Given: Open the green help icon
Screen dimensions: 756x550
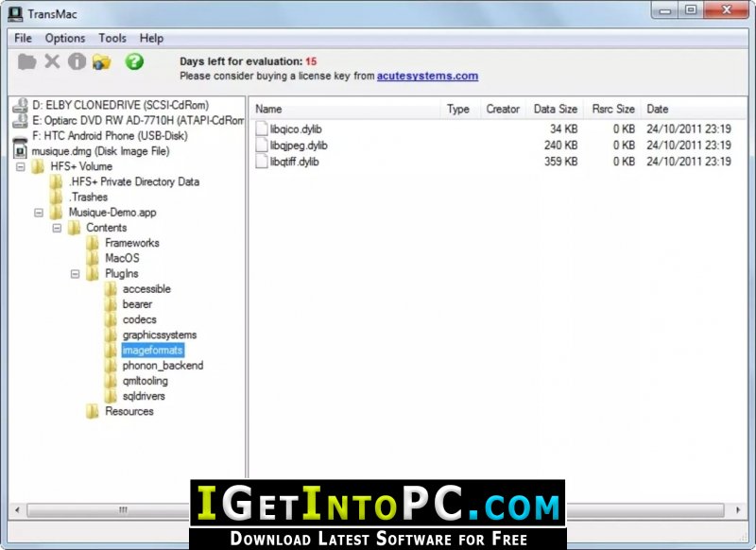Looking at the screenshot, I should point(134,61).
